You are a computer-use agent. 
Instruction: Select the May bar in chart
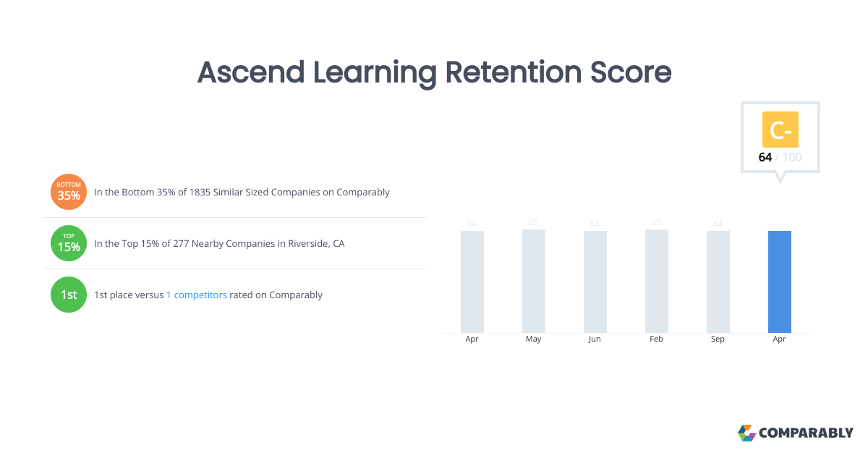pyautogui.click(x=534, y=281)
